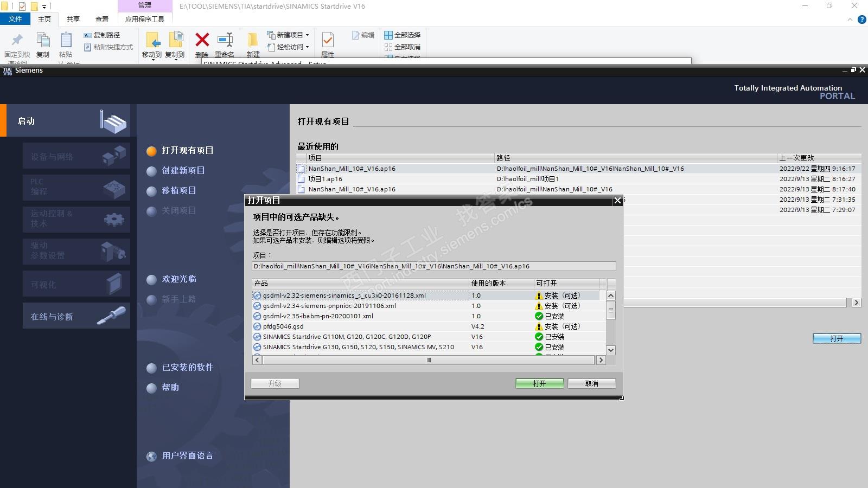Click the Edit icon in Explorer ribbon
868x488 pixels.
tap(355, 35)
